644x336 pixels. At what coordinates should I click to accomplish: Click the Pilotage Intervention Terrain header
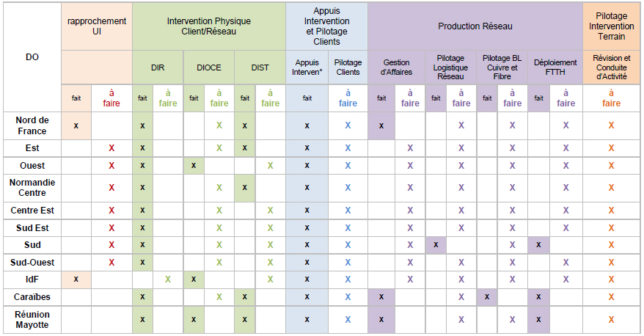tap(611, 26)
